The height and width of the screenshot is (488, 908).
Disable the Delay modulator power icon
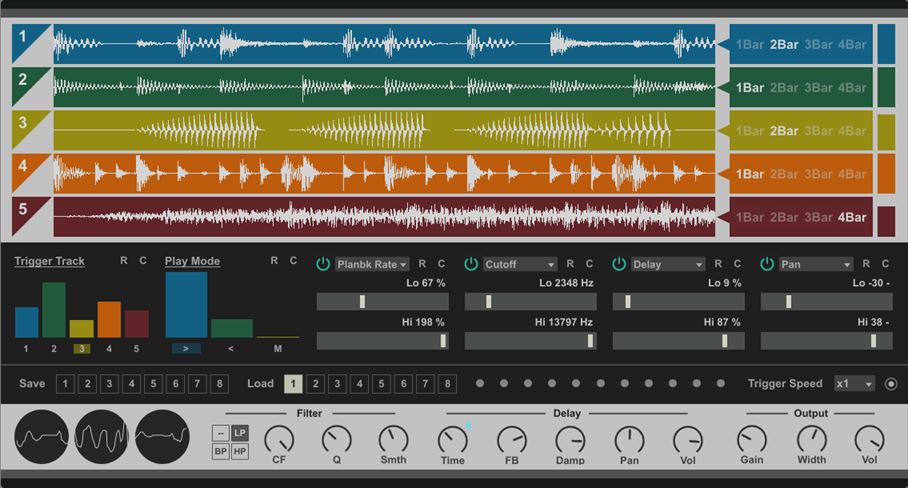tap(619, 264)
